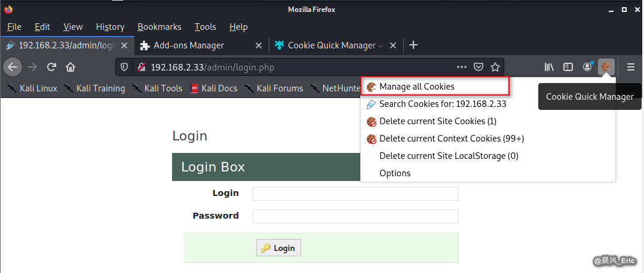Open the page actions three-dot menu
This screenshot has height=273, width=644.
[x=462, y=67]
